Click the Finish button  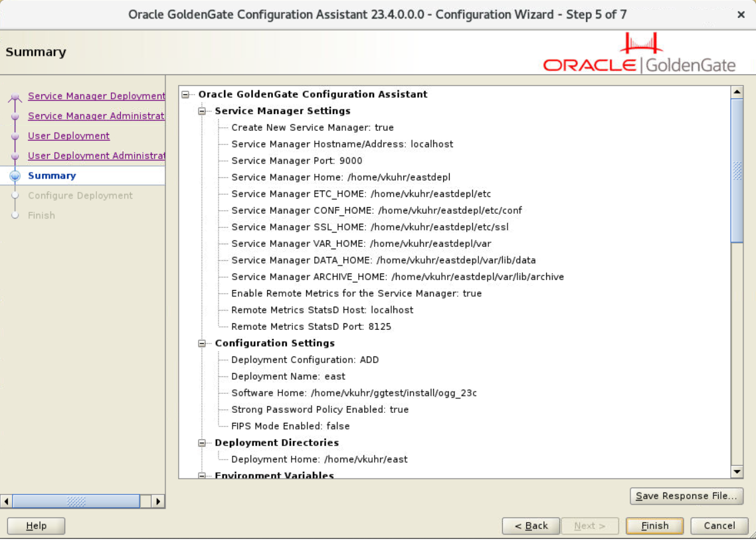pyautogui.click(x=655, y=526)
